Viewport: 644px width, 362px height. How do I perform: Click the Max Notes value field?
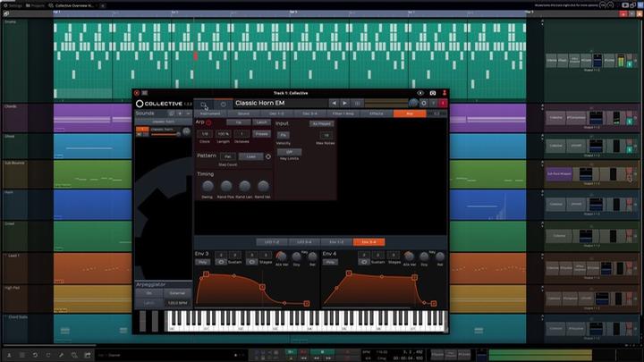[326, 135]
